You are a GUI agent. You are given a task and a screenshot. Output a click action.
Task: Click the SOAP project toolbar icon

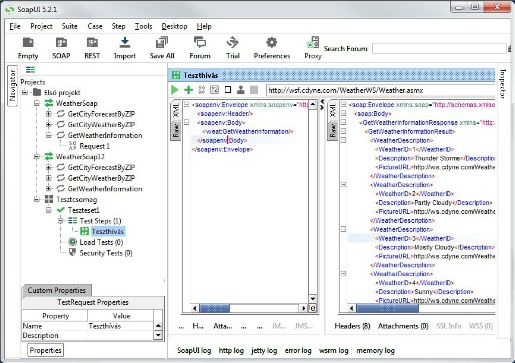pos(61,48)
